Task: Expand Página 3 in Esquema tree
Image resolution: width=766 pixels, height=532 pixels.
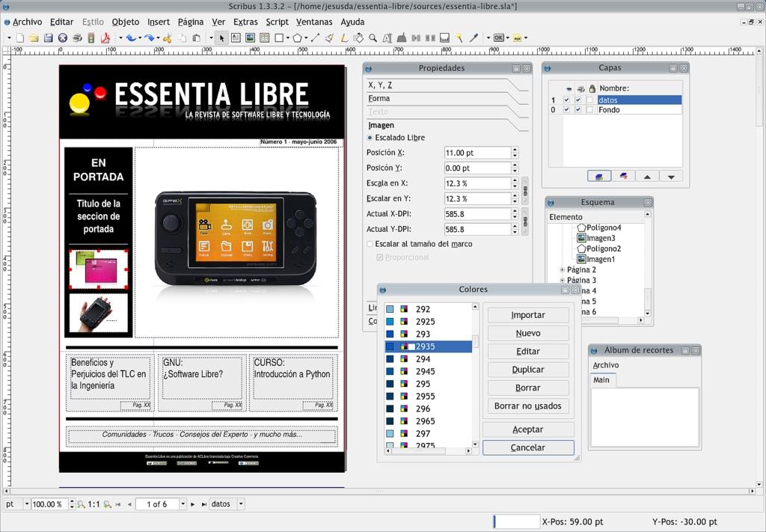Action: coord(562,280)
